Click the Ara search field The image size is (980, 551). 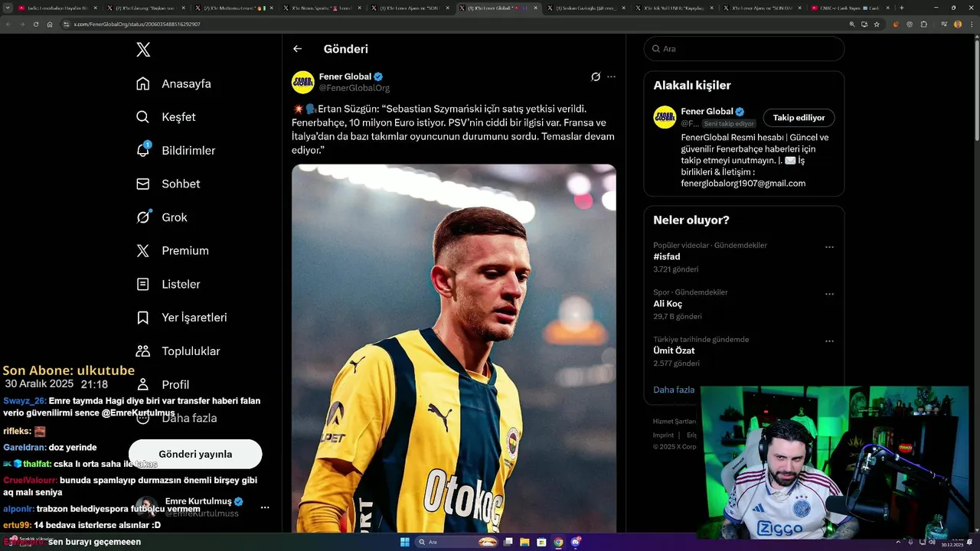click(x=744, y=48)
